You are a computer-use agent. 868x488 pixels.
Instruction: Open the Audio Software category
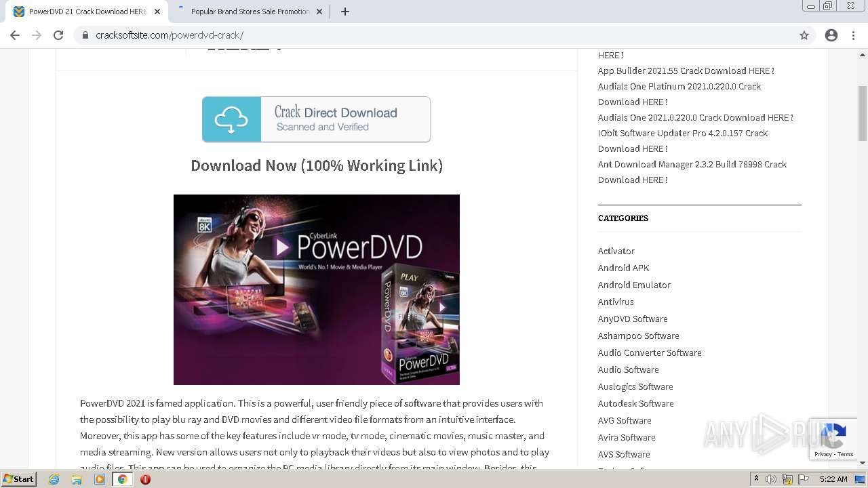[x=629, y=369]
